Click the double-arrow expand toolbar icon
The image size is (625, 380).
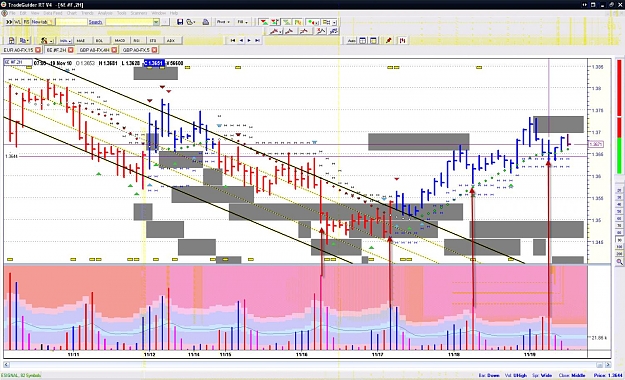(x=9, y=22)
